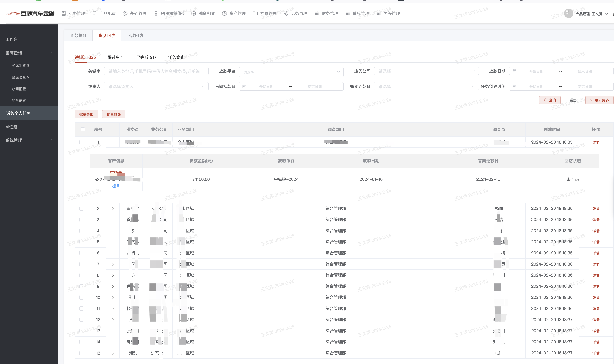Switch to the 回款回访 tab
The height and width of the screenshot is (364, 614).
coord(135,36)
